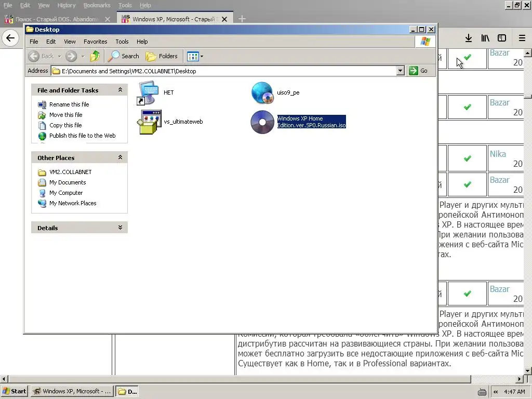Click the Windows flag logo in Explorer
This screenshot has width=532, height=399.
click(x=425, y=42)
